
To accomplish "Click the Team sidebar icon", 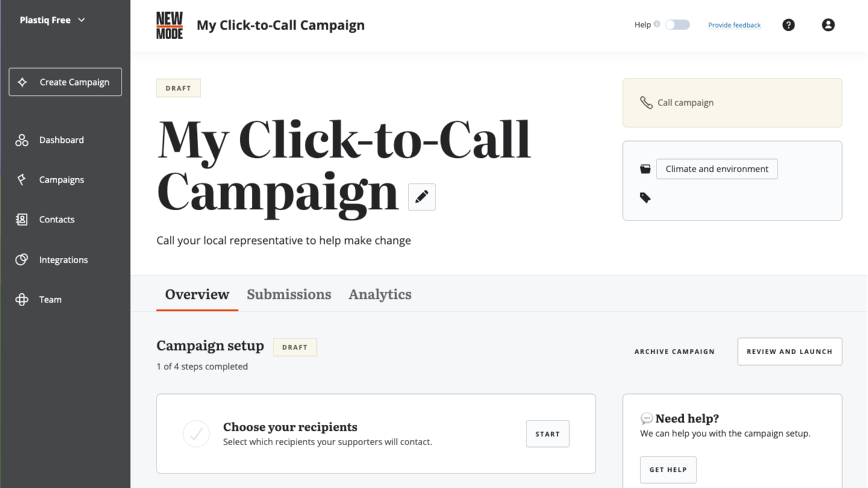I will tap(22, 299).
